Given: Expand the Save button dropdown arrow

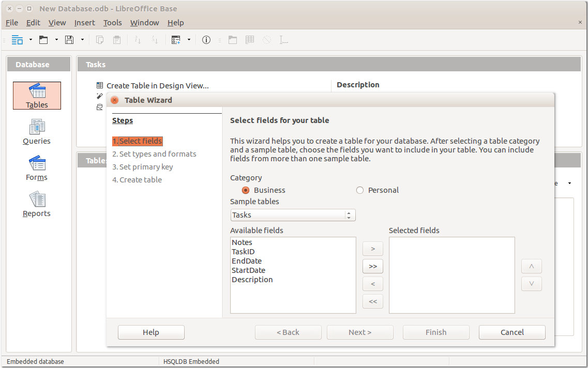Looking at the screenshot, I should [x=82, y=40].
